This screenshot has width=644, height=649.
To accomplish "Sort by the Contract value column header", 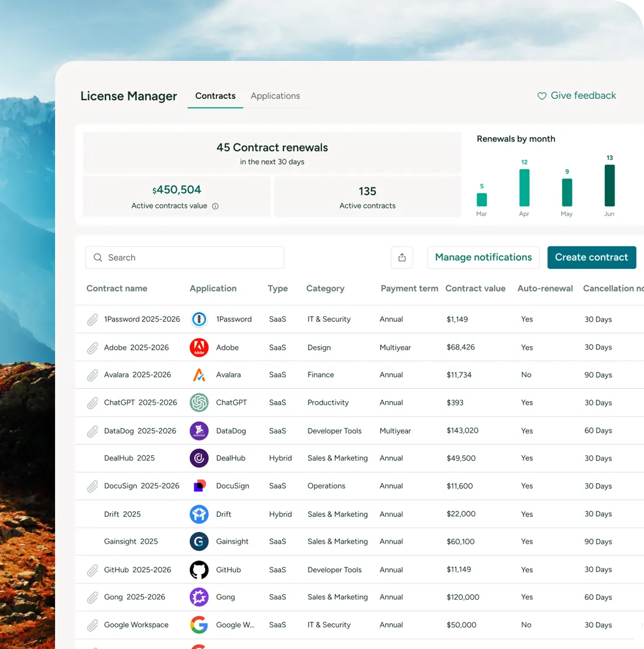I will [x=475, y=289].
